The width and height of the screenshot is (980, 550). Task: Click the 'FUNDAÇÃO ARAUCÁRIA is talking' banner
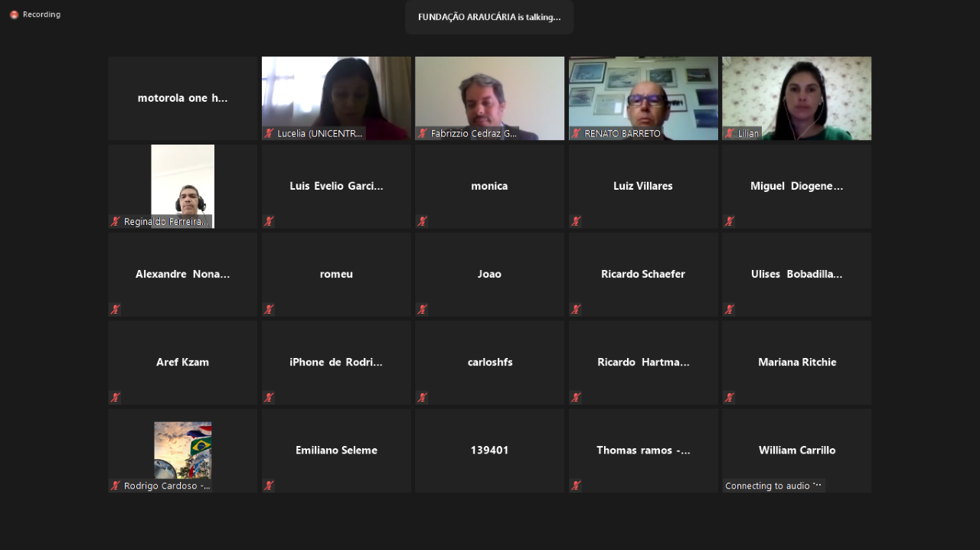pos(489,17)
